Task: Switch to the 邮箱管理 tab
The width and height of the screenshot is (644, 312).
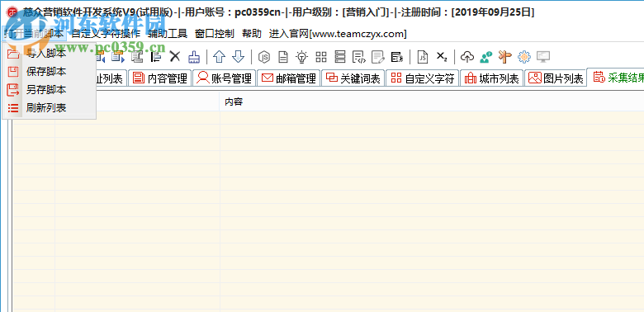Action: tap(289, 78)
